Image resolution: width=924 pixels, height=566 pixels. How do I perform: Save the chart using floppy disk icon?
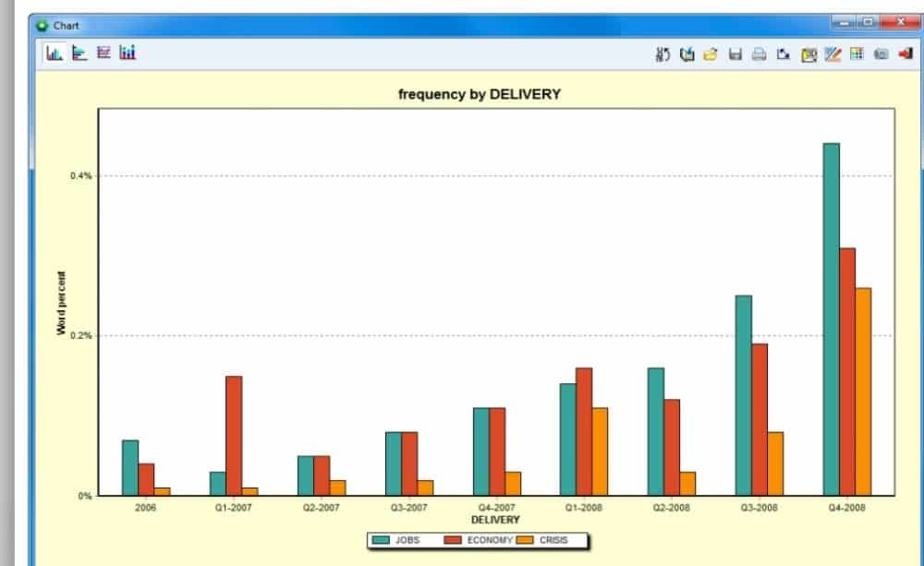point(736,55)
